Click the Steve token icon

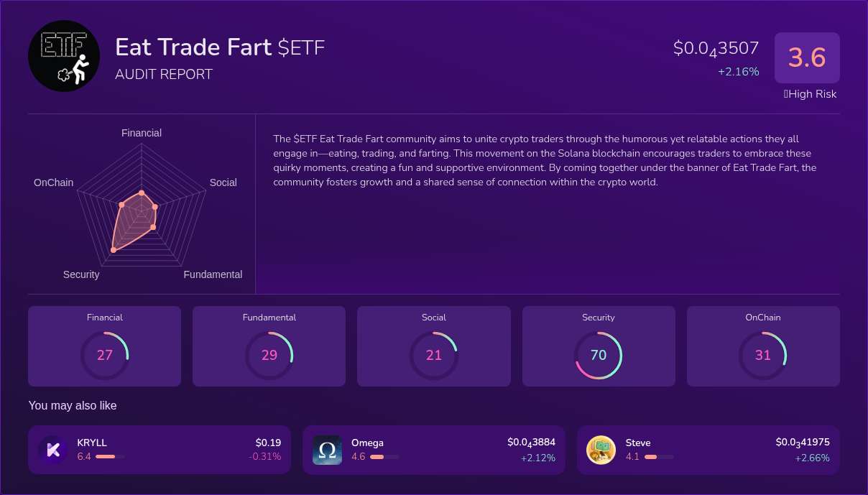[x=601, y=450]
